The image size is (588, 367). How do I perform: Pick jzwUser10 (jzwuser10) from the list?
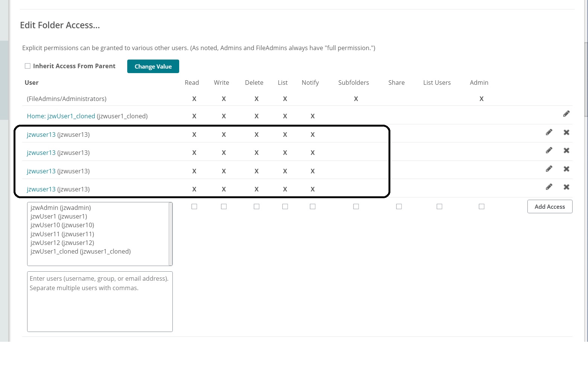(62, 225)
